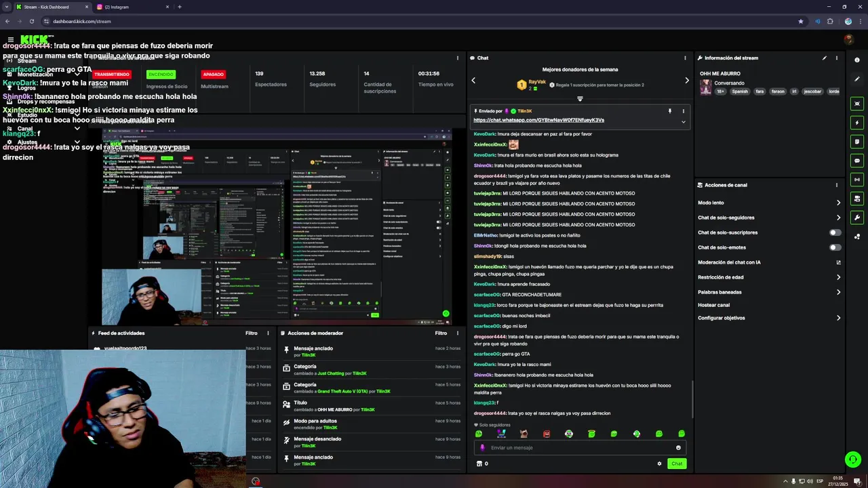Click the browser address bar
Viewport: 868px width, 488px height.
tap(420, 21)
